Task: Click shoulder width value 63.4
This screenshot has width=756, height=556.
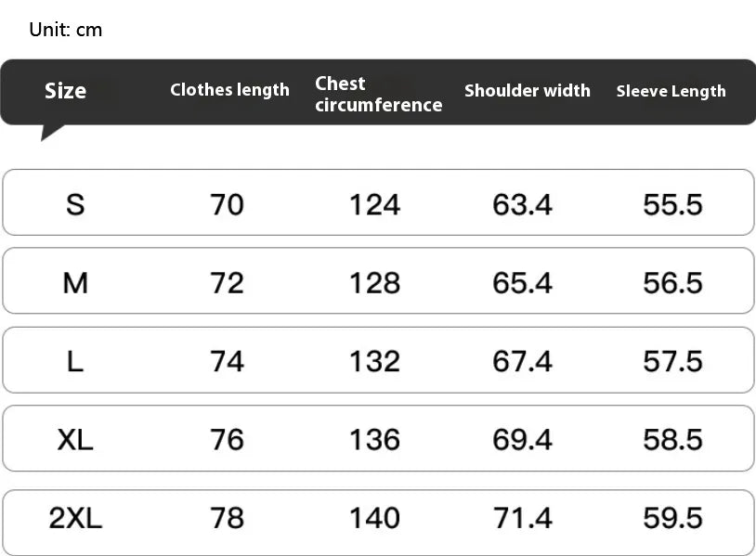Action: pyautogui.click(x=522, y=204)
